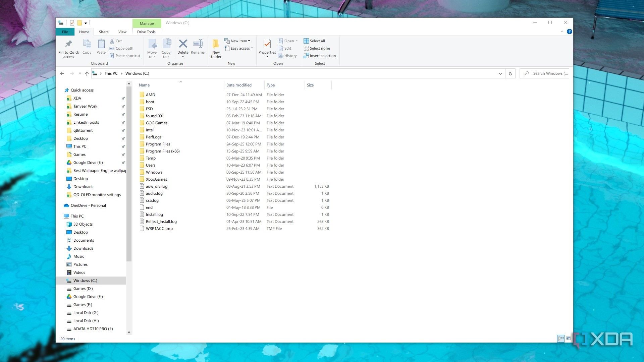Click Cut in Clipboard group

click(116, 41)
